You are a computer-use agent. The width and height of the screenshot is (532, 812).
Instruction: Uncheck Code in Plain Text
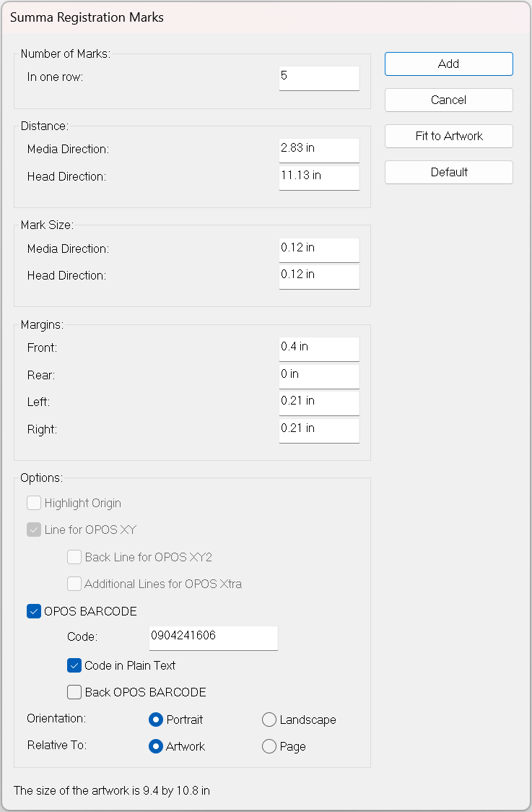pyautogui.click(x=74, y=665)
